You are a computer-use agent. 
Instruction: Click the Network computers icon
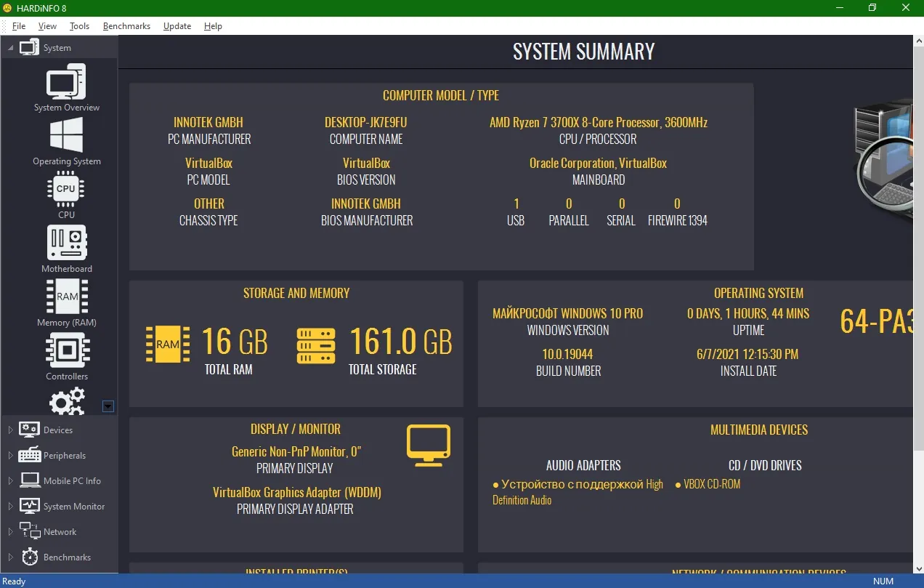pos(29,531)
